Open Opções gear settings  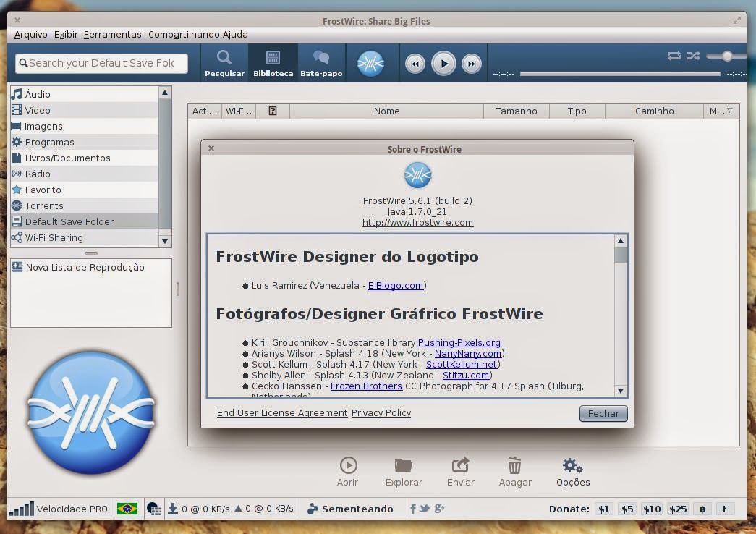573,466
